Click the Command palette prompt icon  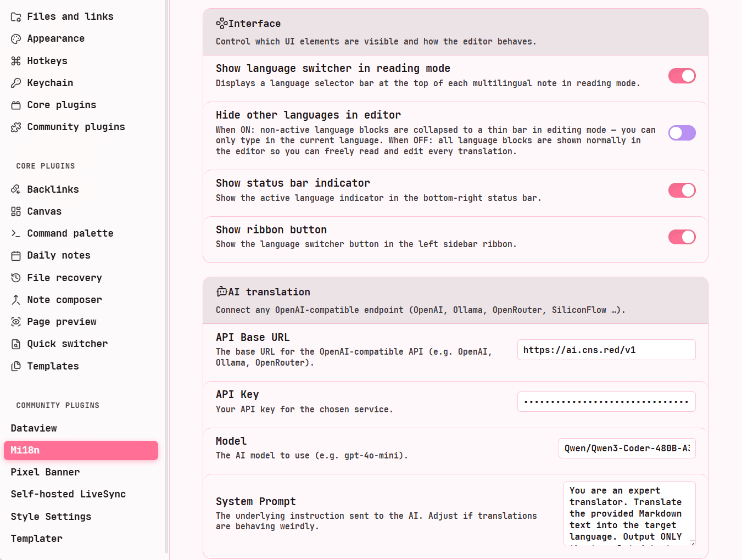tap(16, 233)
